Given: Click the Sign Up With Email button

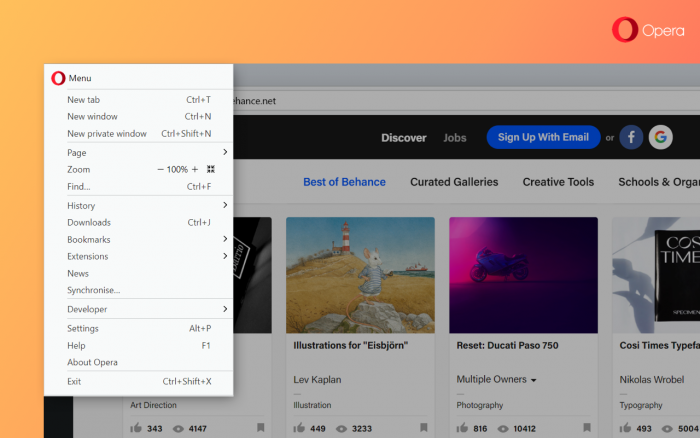Looking at the screenshot, I should click(543, 137).
